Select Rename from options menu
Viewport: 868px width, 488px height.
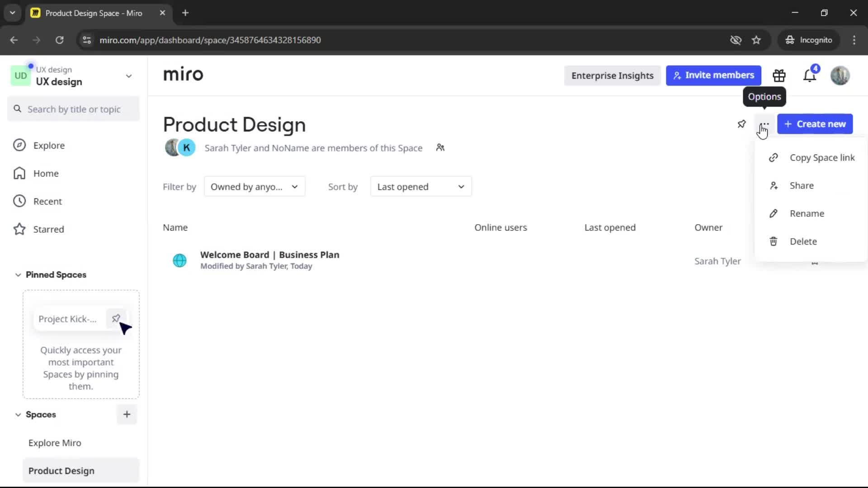pyautogui.click(x=811, y=214)
